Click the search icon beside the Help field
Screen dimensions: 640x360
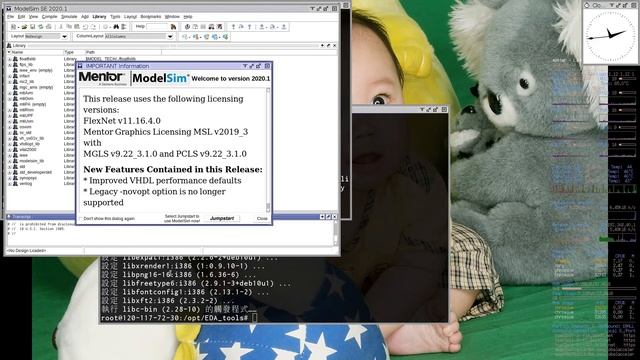(x=173, y=27)
